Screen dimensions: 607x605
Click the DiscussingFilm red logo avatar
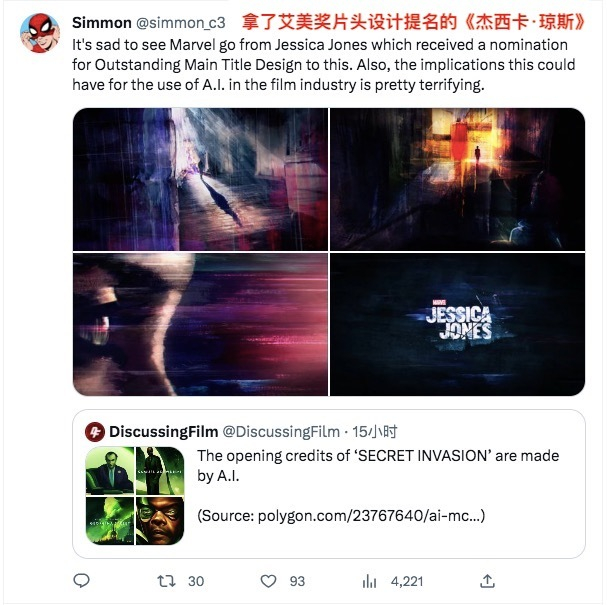95,432
